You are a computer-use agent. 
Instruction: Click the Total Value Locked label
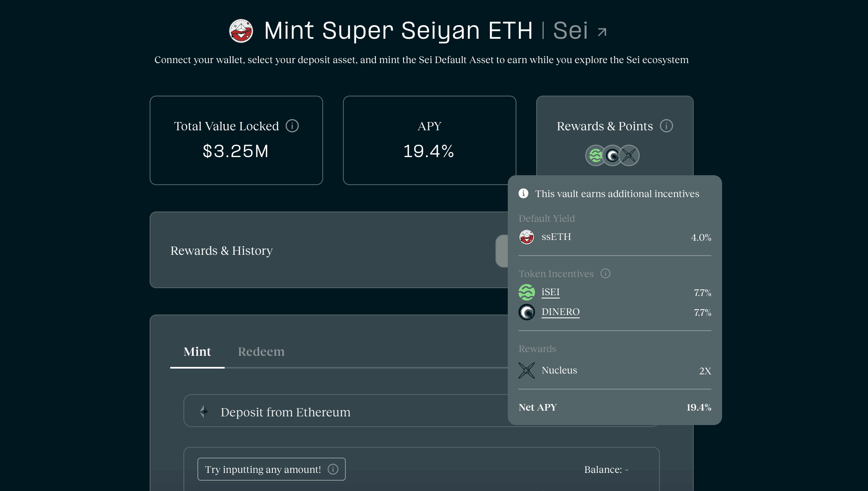[x=226, y=126]
